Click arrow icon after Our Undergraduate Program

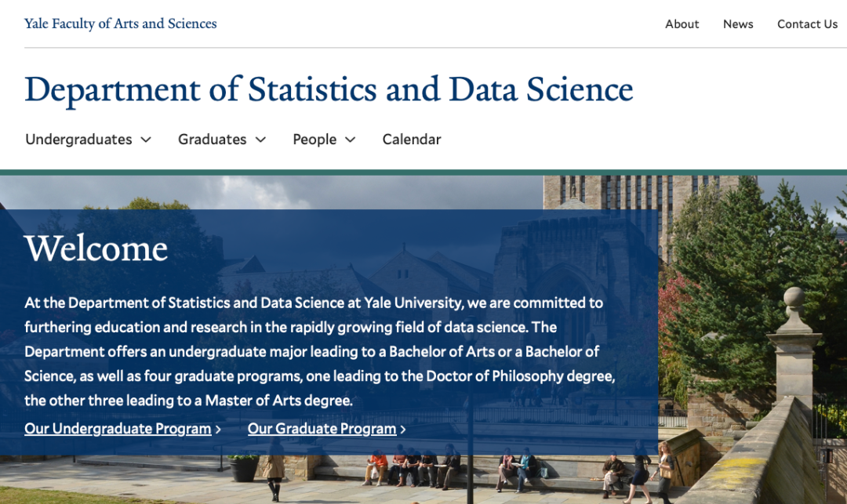[x=218, y=430]
